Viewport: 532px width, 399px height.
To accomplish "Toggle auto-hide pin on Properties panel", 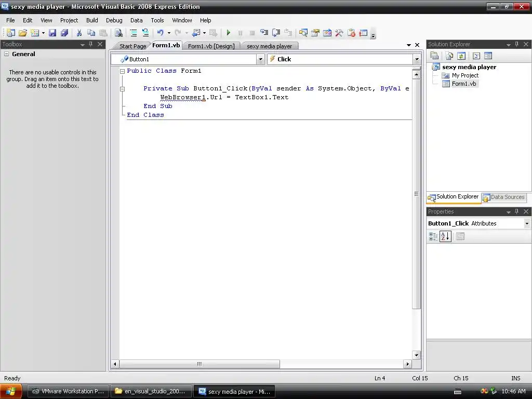I will click(517, 211).
